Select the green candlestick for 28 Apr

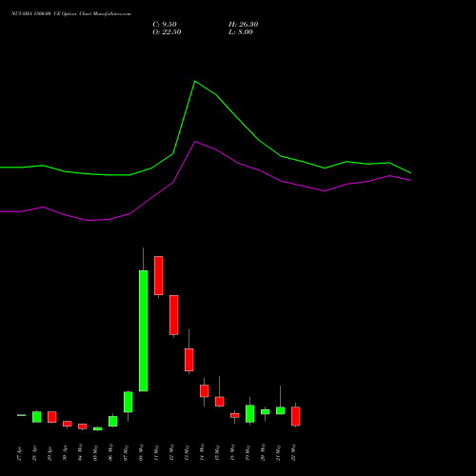click(37, 417)
